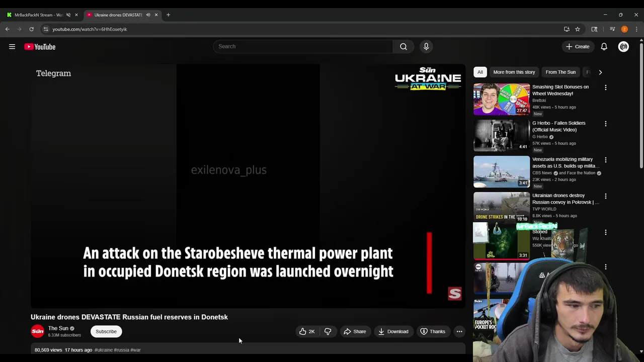
Task: Download the video
Action: [393, 331]
